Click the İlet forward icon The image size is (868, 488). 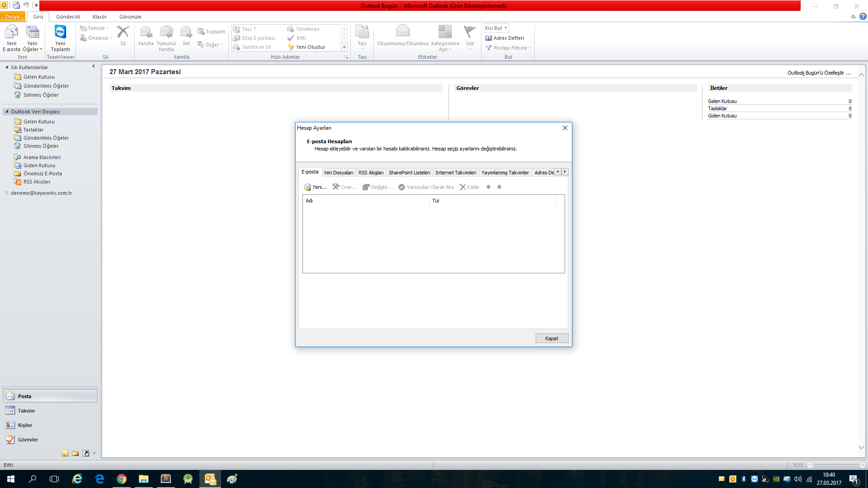[x=186, y=36]
